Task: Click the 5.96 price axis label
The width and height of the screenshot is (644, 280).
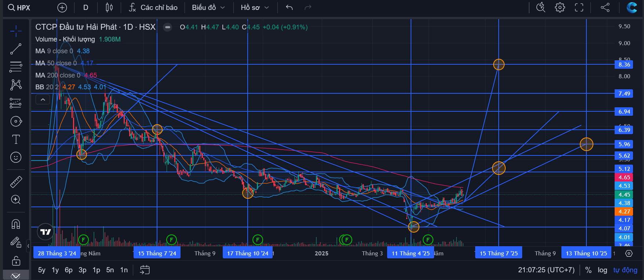Action: tap(624, 144)
